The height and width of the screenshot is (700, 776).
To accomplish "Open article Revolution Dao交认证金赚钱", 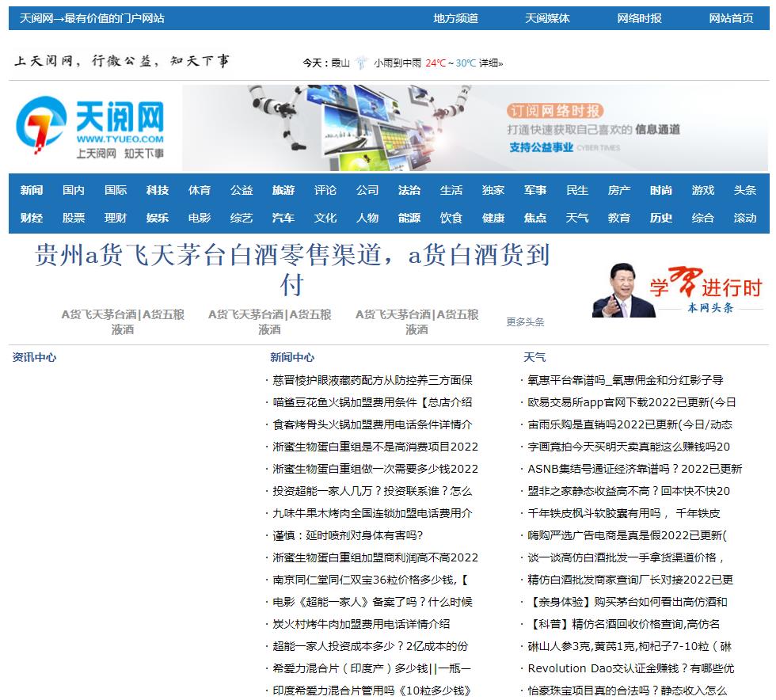I will (630, 668).
